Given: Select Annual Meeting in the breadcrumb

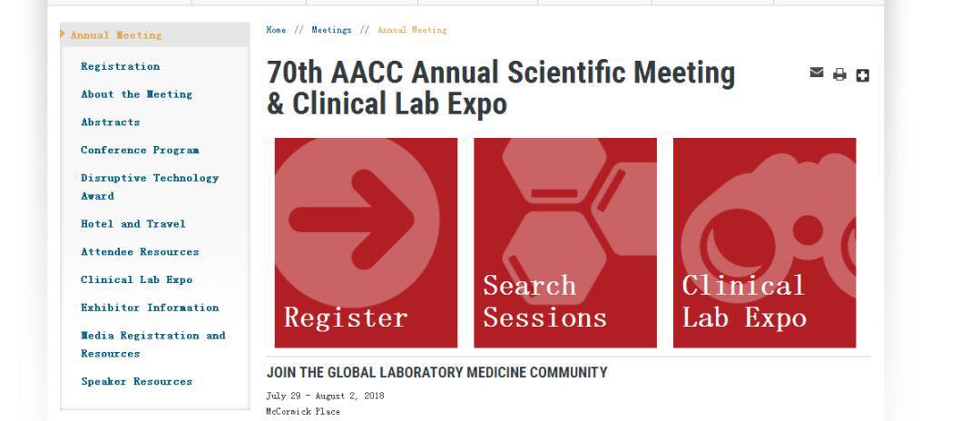Looking at the screenshot, I should pyautogui.click(x=412, y=30).
